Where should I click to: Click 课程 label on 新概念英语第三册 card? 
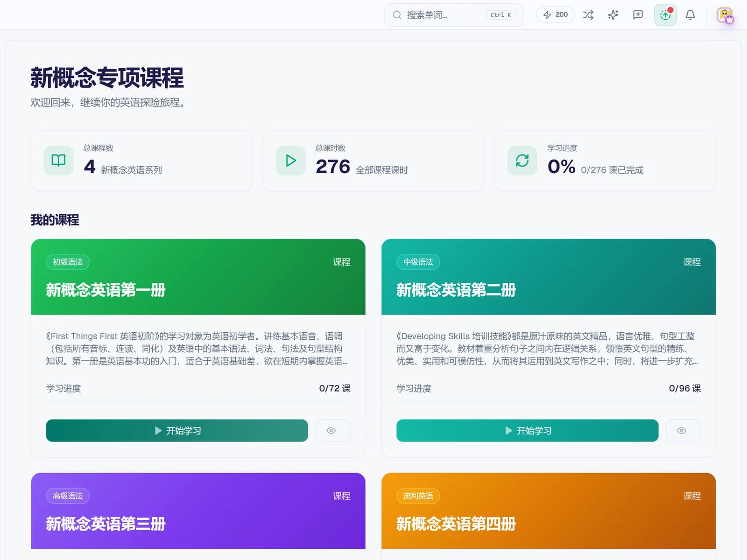click(342, 496)
